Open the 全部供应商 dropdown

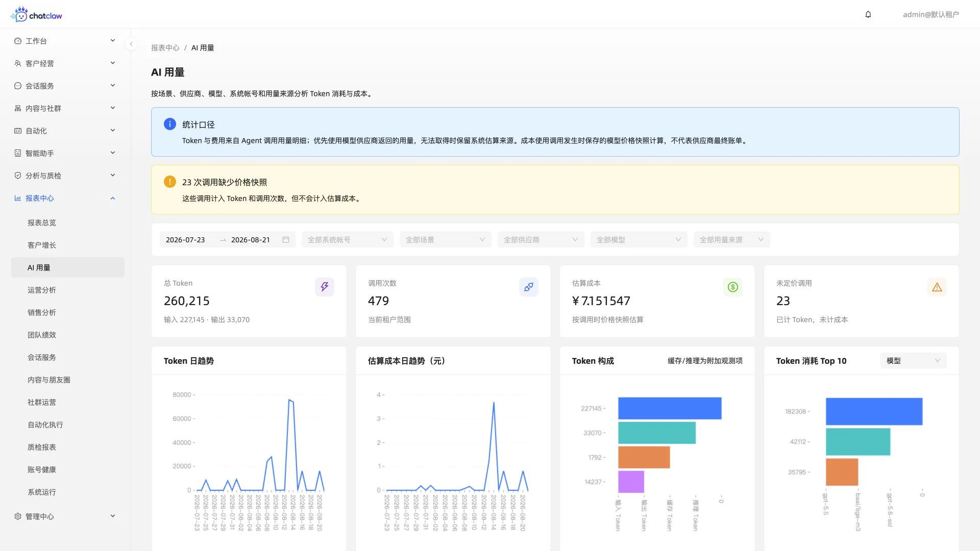click(x=541, y=240)
